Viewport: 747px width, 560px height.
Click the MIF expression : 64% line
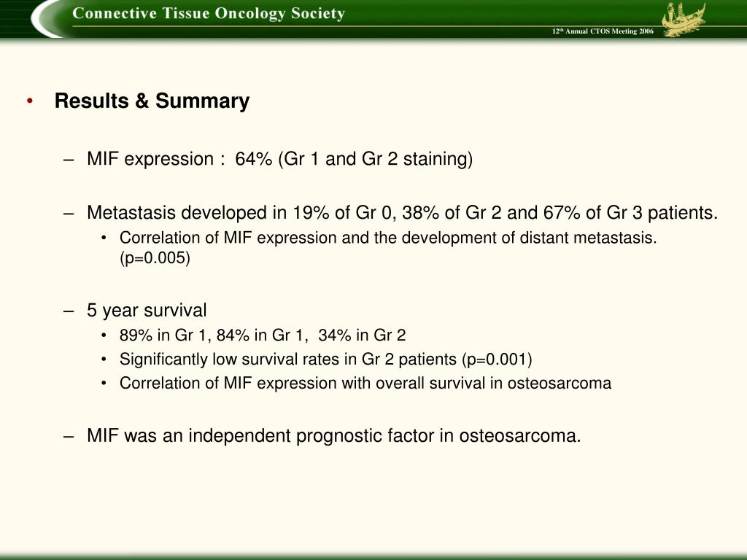tap(279, 158)
